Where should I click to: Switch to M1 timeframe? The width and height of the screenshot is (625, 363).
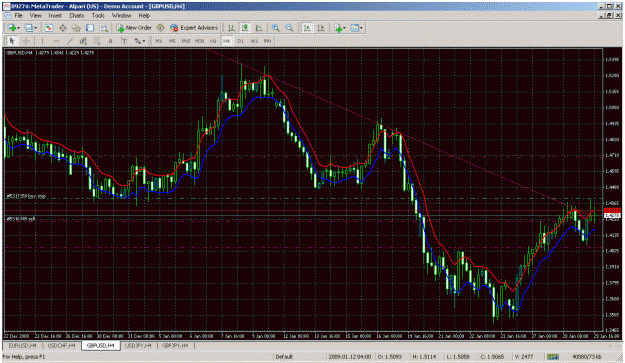point(158,41)
